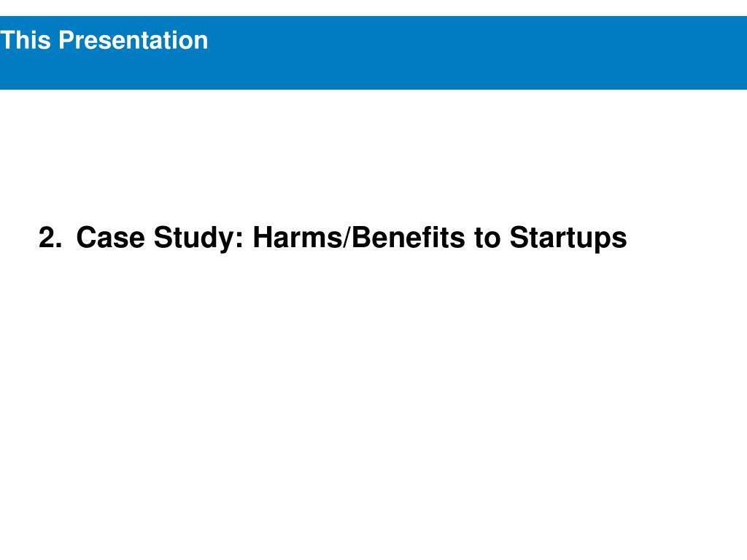The width and height of the screenshot is (747, 560).
Task: Click the slash between Harms and Benefits
Action: [347, 237]
